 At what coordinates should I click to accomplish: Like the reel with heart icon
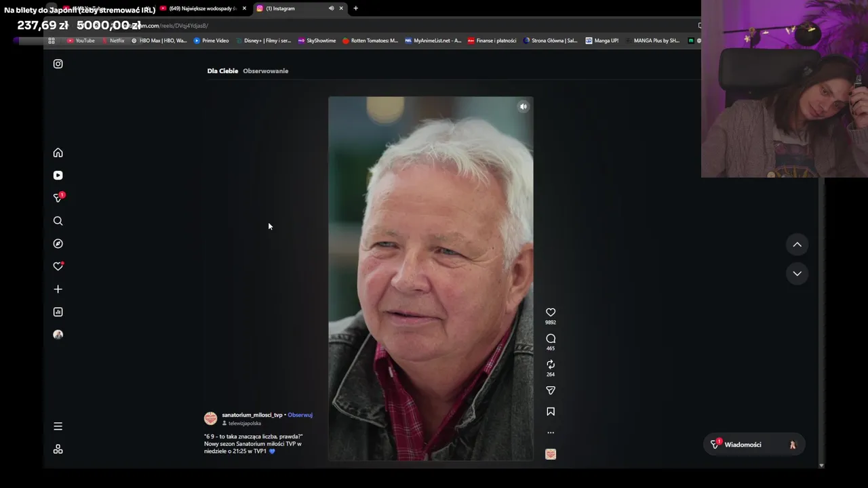[x=551, y=312]
